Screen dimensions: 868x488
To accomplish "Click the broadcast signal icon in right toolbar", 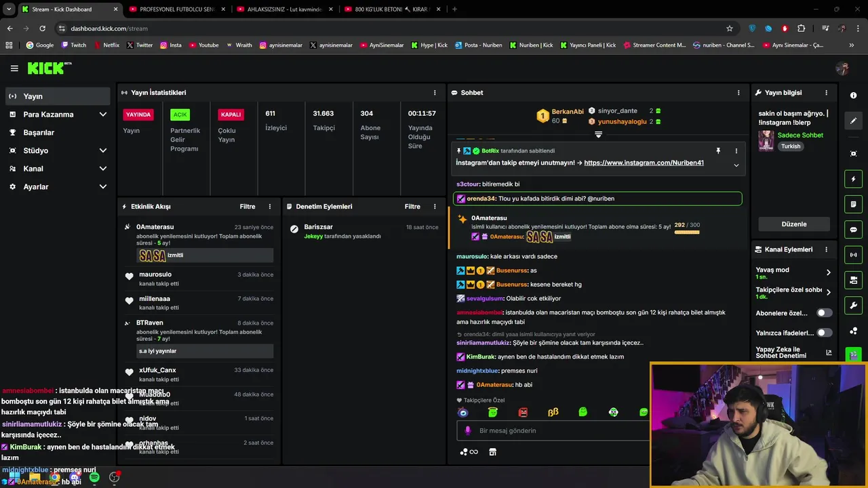I will 853,255.
